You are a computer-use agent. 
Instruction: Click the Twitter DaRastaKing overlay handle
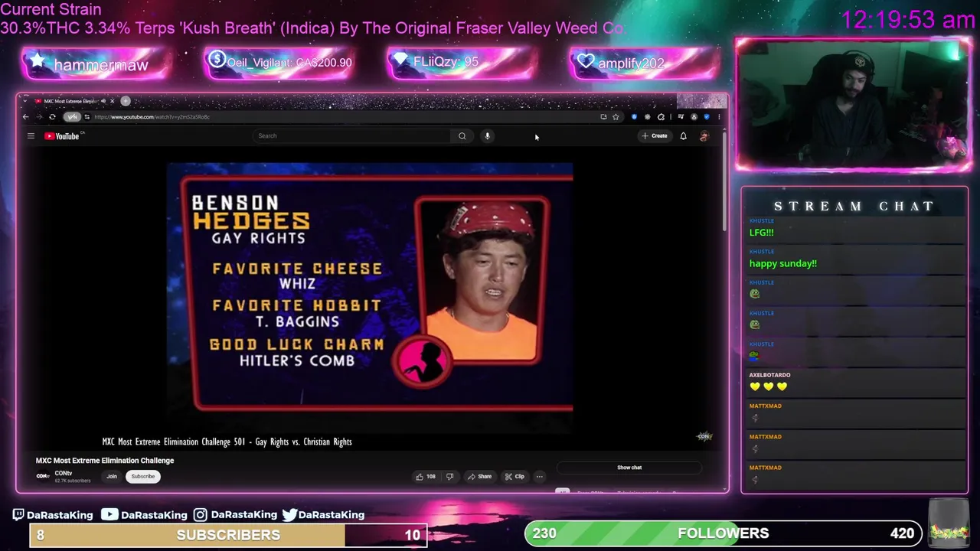click(x=323, y=515)
